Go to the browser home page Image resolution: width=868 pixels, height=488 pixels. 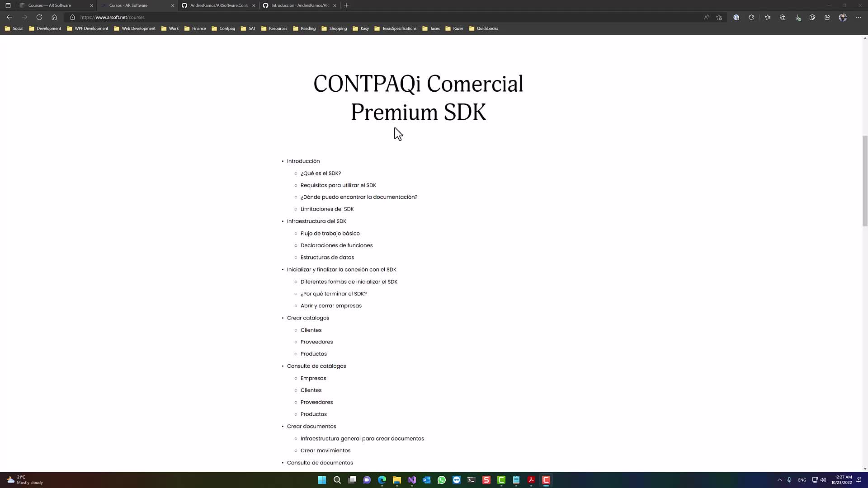tap(54, 17)
